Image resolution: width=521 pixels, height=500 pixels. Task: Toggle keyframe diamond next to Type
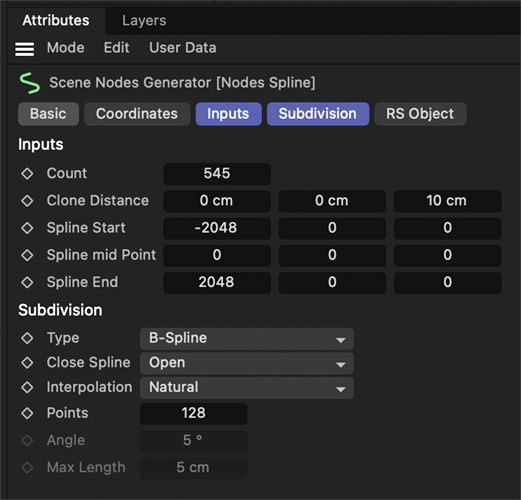(27, 338)
